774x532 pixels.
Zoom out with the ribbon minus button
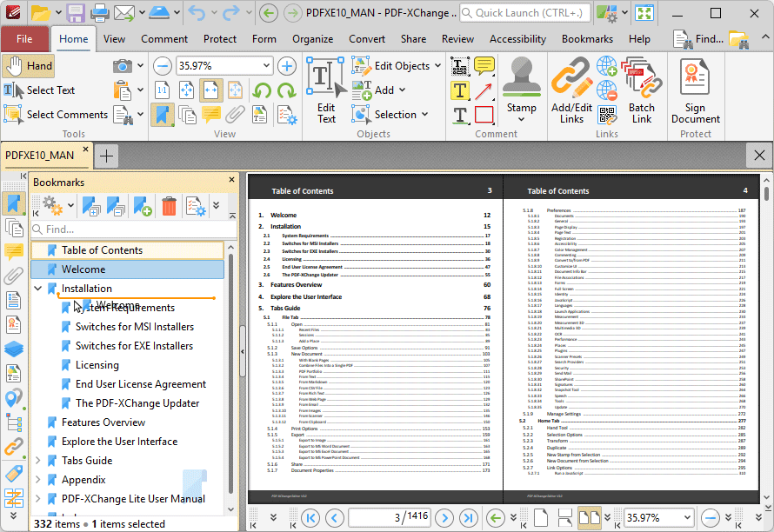tap(162, 66)
